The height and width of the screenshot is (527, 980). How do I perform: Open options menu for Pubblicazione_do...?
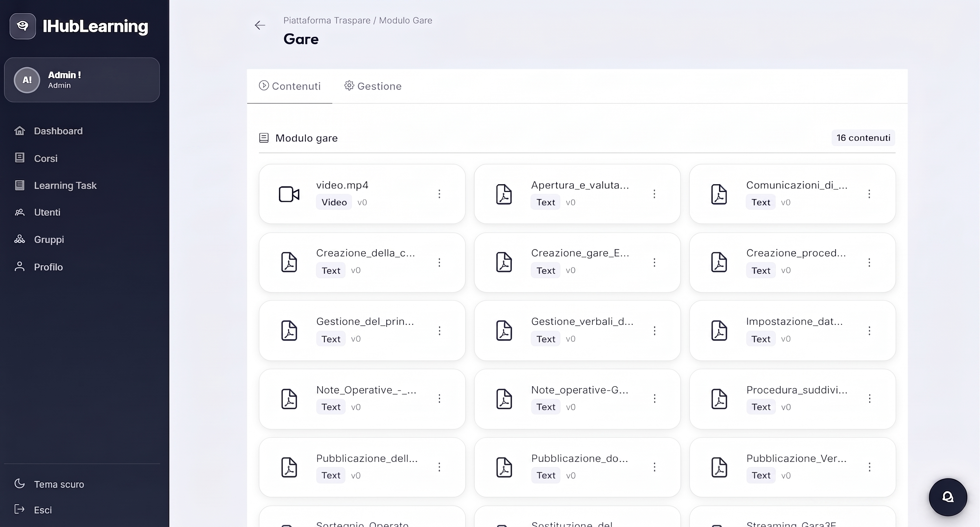654,467
